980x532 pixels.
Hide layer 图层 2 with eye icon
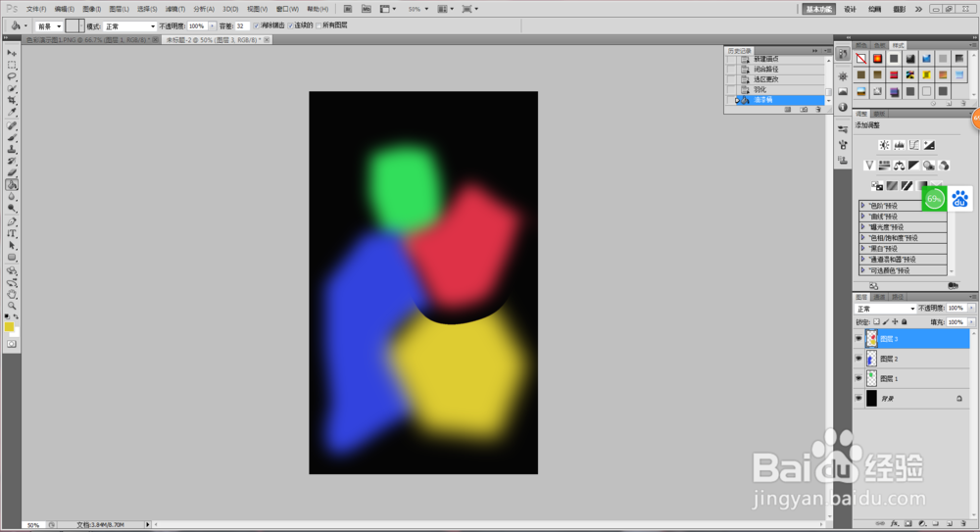[858, 359]
